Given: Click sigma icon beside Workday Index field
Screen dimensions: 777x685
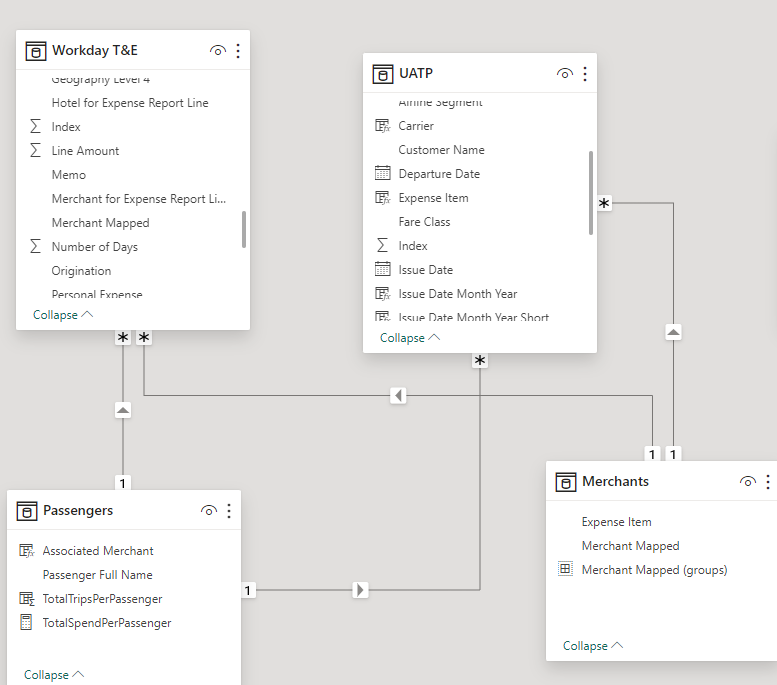Looking at the screenshot, I should click(35, 126).
